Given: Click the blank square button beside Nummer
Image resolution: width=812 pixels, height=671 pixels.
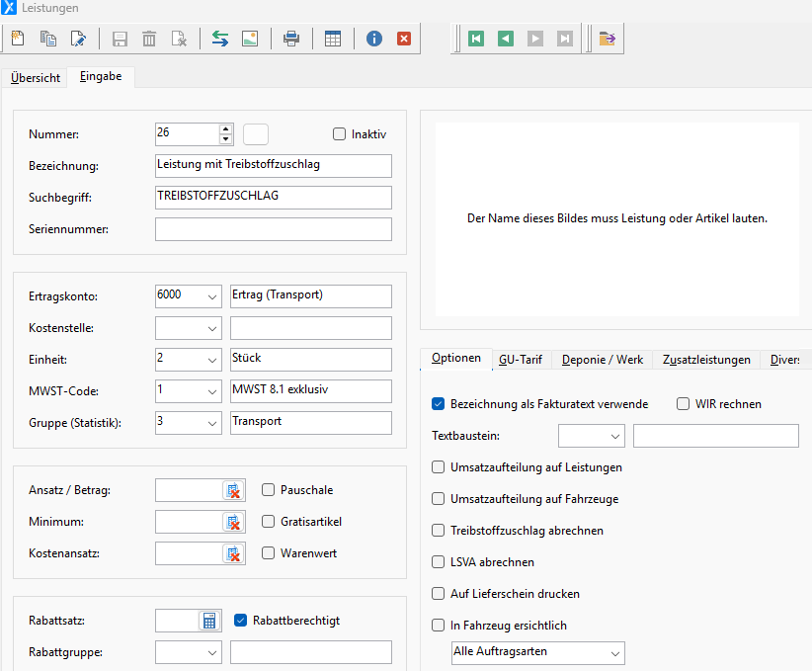Looking at the screenshot, I should (256, 134).
